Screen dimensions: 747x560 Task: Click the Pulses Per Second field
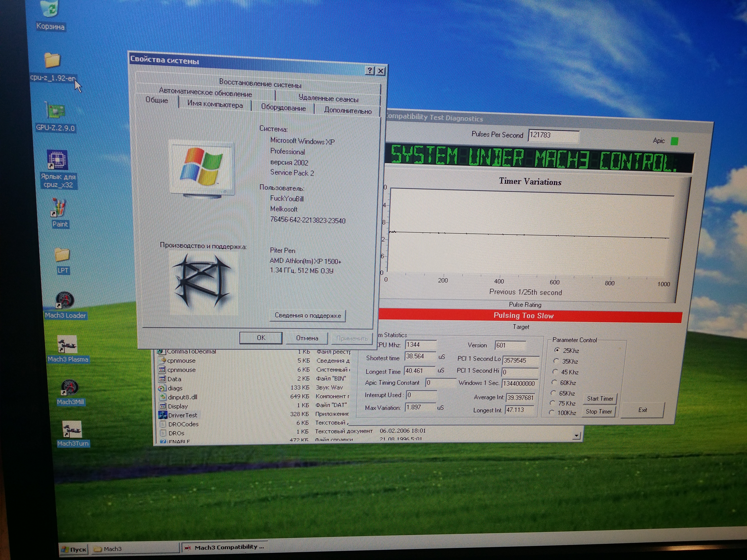553,135
